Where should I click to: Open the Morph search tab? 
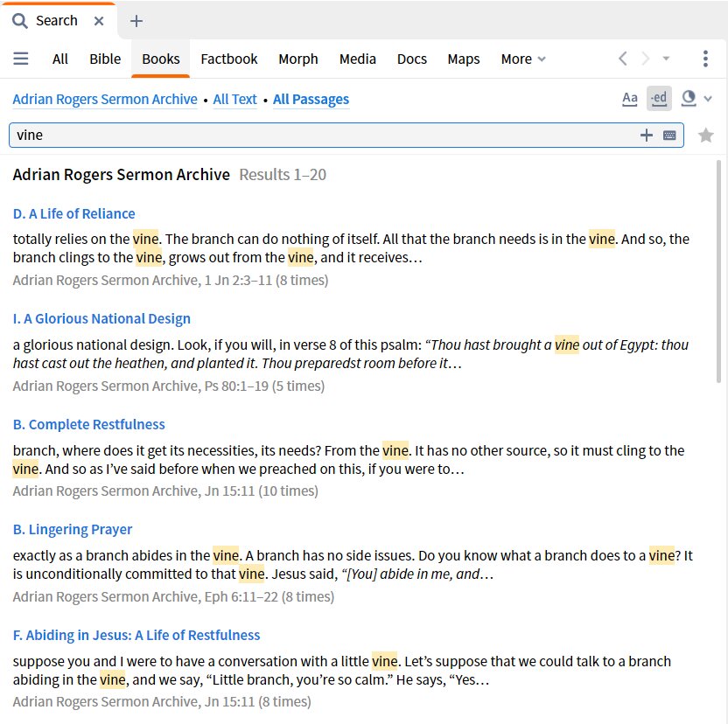(x=298, y=59)
